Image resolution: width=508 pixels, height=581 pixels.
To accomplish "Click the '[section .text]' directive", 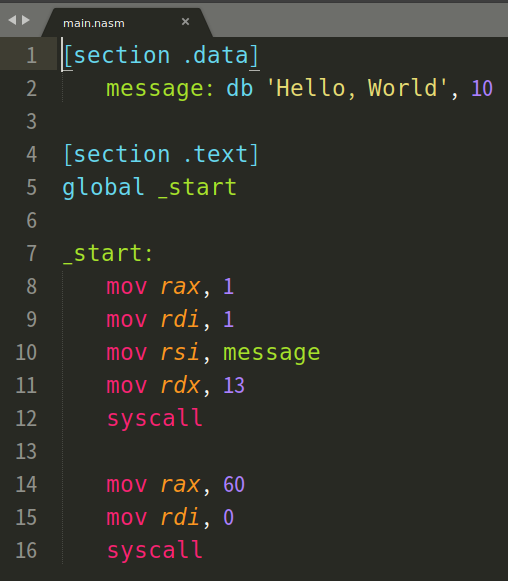I will pos(161,155).
